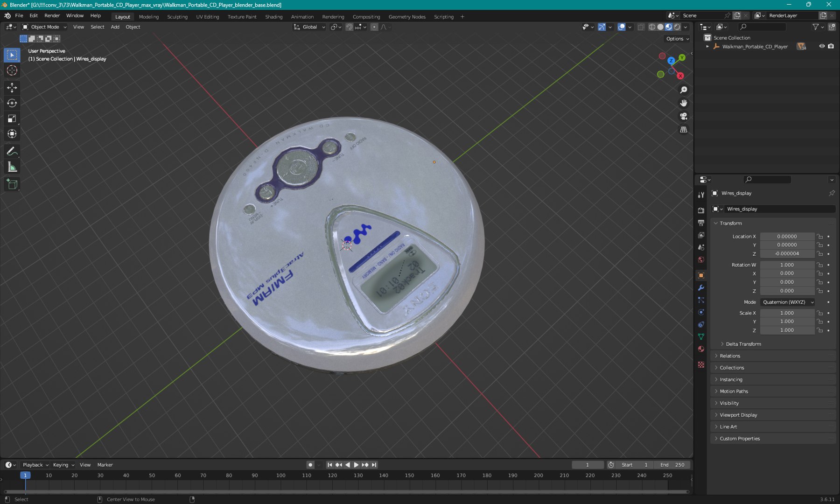Activate the Move tool
The height and width of the screenshot is (504, 840).
coord(12,88)
